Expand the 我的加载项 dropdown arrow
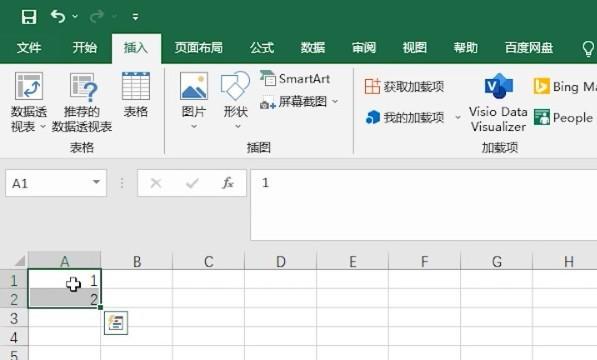 (x=458, y=118)
